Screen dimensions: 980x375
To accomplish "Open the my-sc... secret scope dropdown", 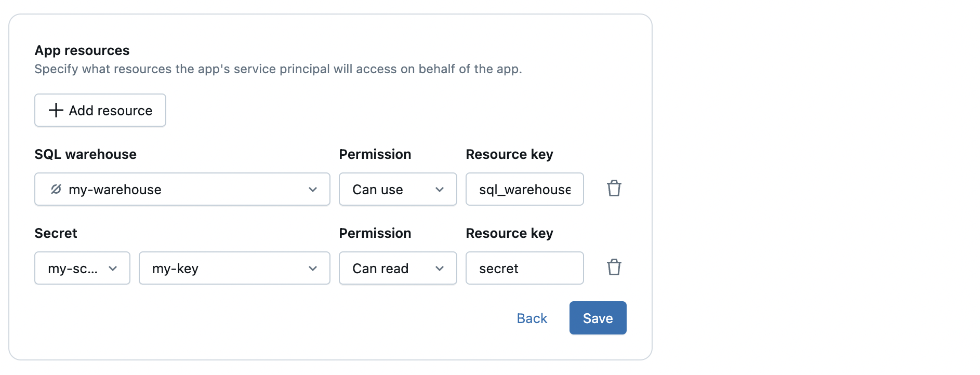I will point(82,268).
